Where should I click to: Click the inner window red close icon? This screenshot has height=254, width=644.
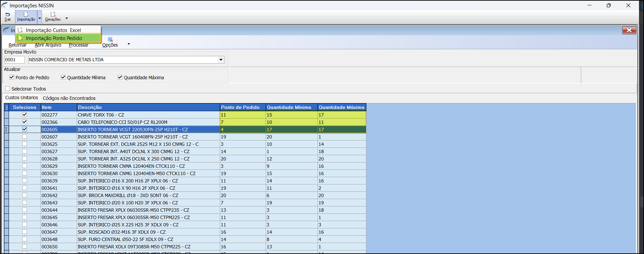pyautogui.click(x=629, y=30)
